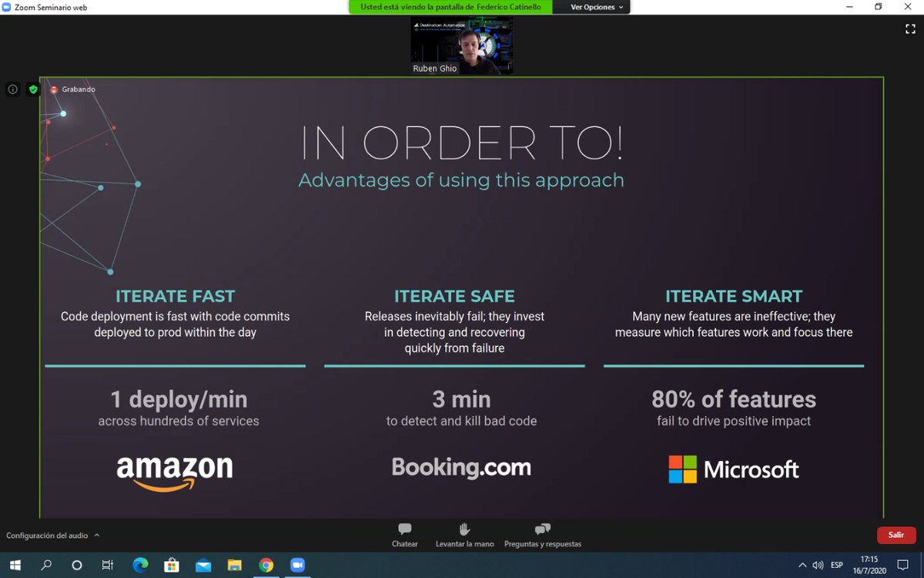This screenshot has width=924, height=578.
Task: Click 'across hundreds of services' text
Action: [x=179, y=422]
